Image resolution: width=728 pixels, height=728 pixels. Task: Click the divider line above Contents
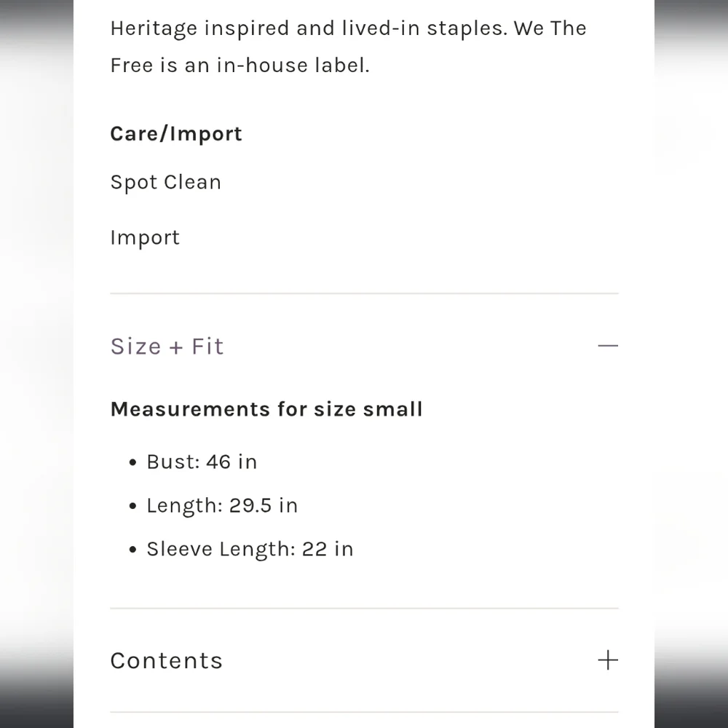pyautogui.click(x=364, y=609)
